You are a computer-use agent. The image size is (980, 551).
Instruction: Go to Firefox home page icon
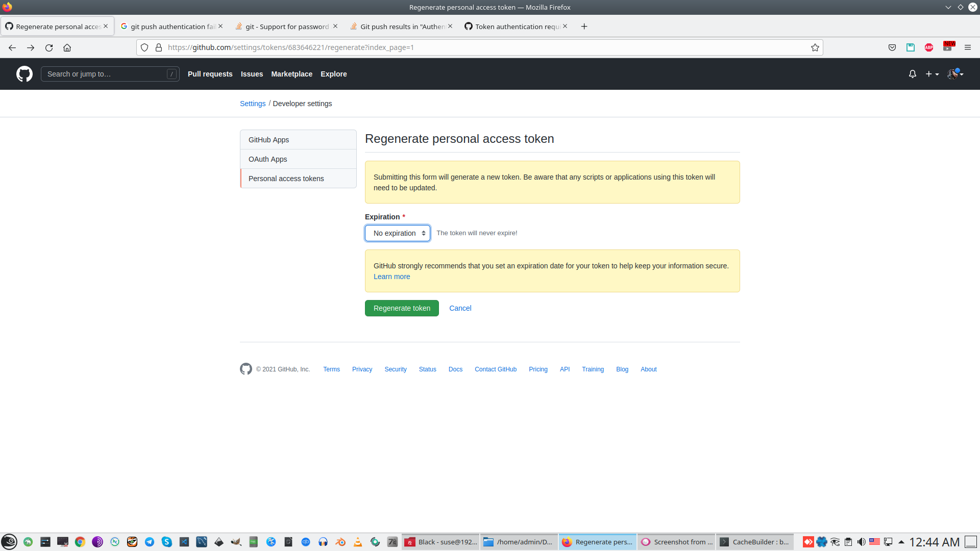click(67, 47)
